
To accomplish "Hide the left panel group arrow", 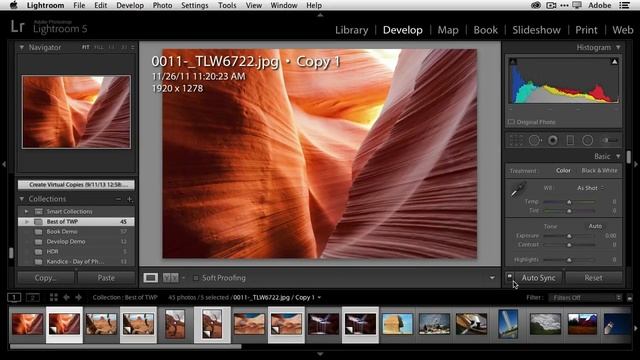I will point(4,164).
